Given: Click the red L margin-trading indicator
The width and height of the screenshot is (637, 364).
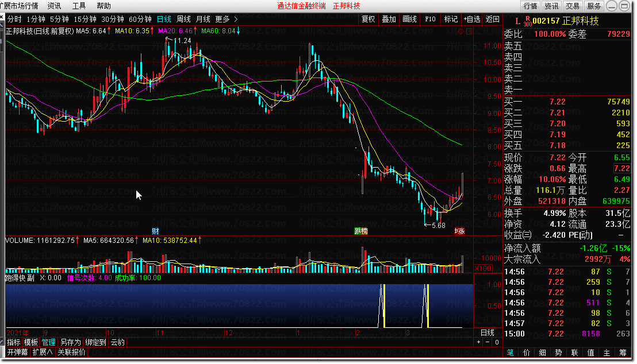Looking at the screenshot, I should tap(517, 21).
